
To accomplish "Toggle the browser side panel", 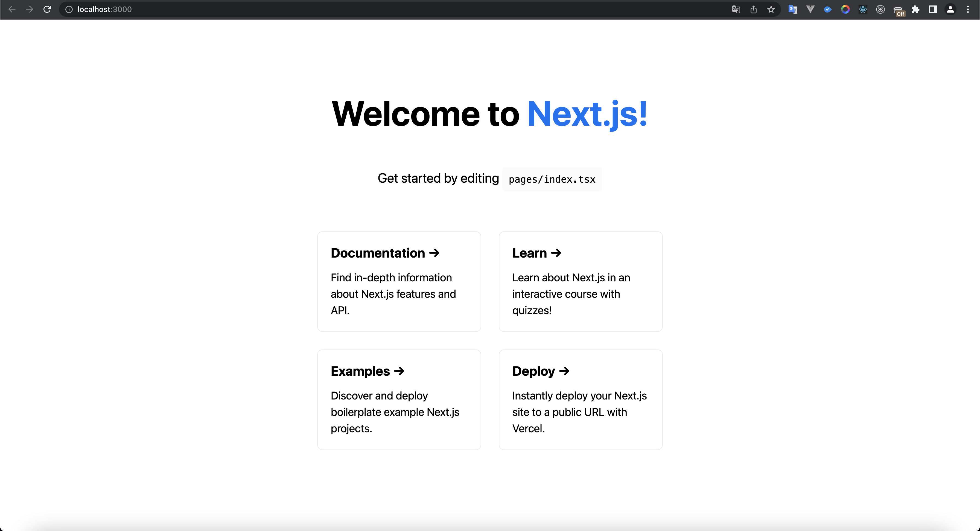I will [933, 10].
